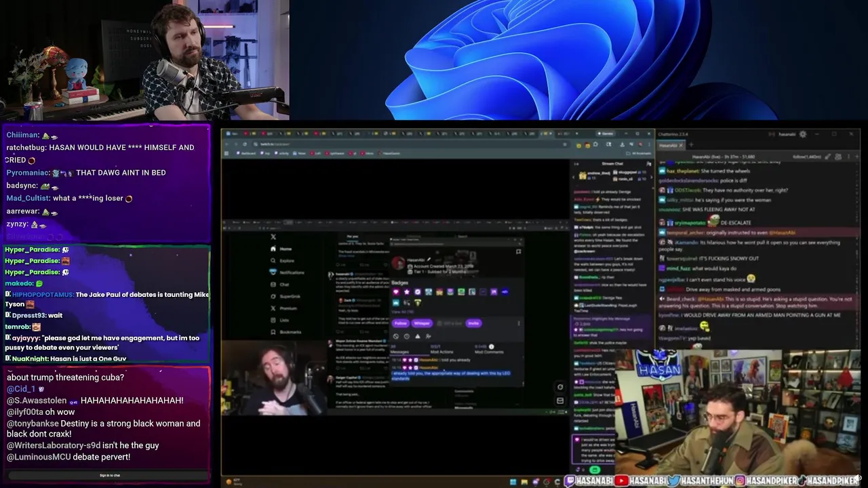This screenshot has width=868, height=488.
Task: Click the envelope icon beside stream chat
Action: pyautogui.click(x=560, y=401)
